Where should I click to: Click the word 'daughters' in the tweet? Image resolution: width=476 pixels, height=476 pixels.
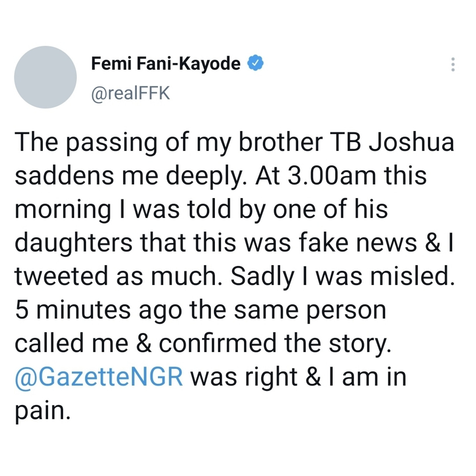pos(73,243)
